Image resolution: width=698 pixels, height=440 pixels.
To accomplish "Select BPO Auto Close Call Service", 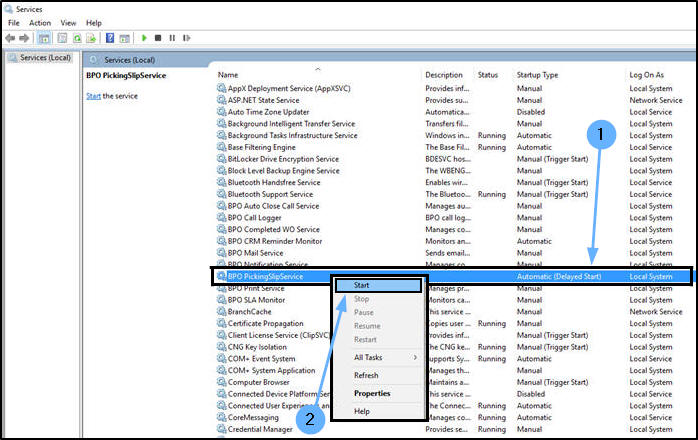I will [273, 206].
